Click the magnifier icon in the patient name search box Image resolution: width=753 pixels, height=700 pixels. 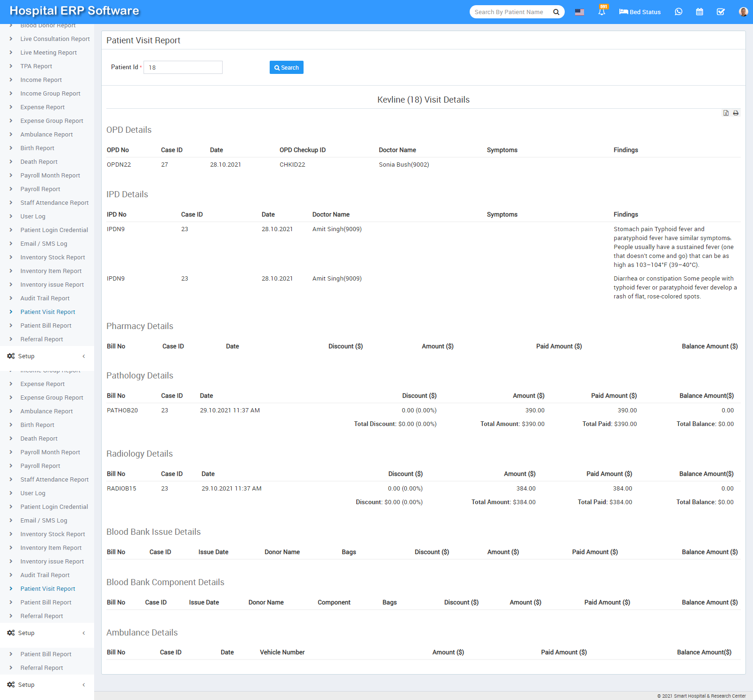point(556,12)
